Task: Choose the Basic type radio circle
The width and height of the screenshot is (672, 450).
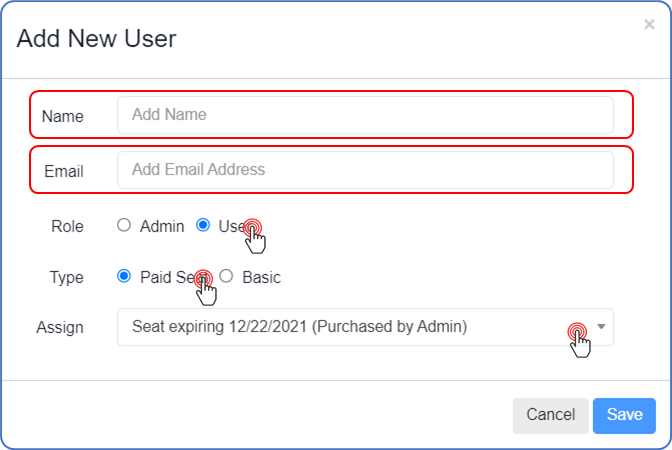Action: [226, 277]
